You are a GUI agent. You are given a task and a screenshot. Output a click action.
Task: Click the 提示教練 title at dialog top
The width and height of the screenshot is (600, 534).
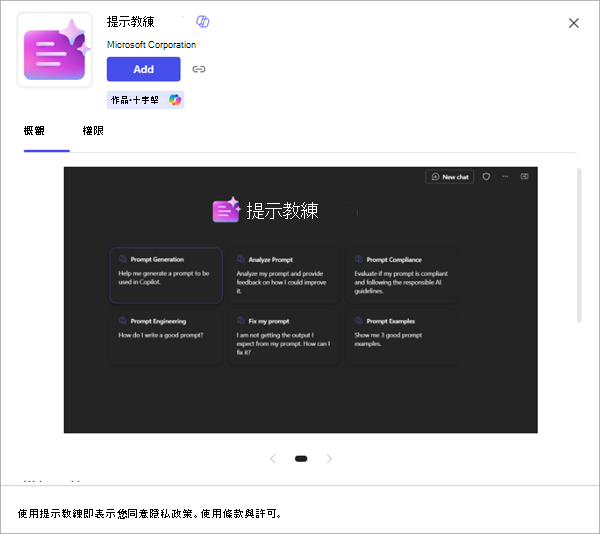pos(130,22)
